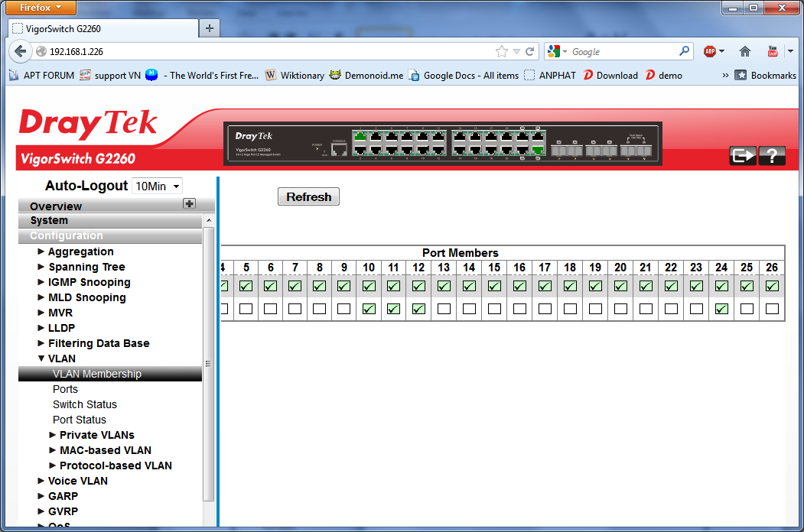Image resolution: width=804 pixels, height=532 pixels.
Task: Check port 5 in the second VLAN row
Action: point(246,309)
